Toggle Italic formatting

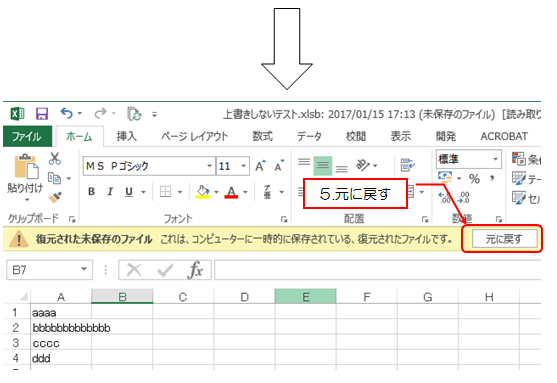point(110,192)
